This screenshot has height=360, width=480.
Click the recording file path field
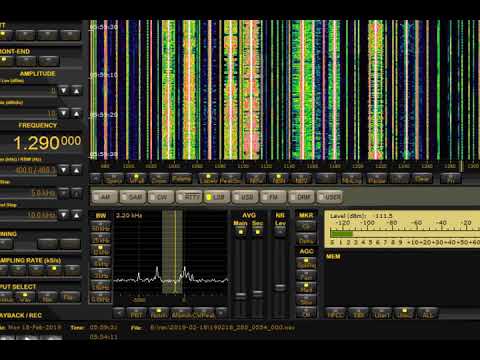click(223, 328)
